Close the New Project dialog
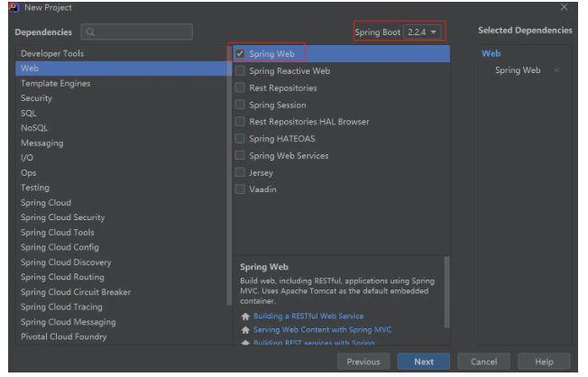 (564, 7)
